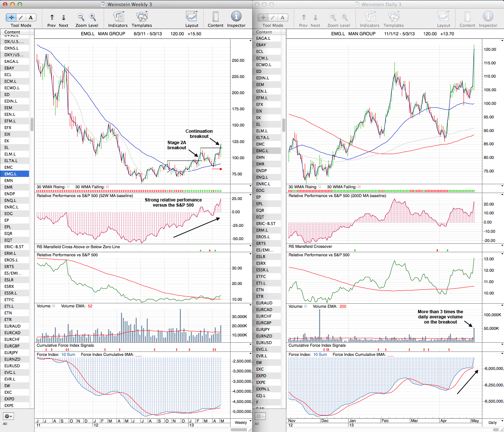
Task: Open the Layout options in Weekly window
Action: [192, 17]
